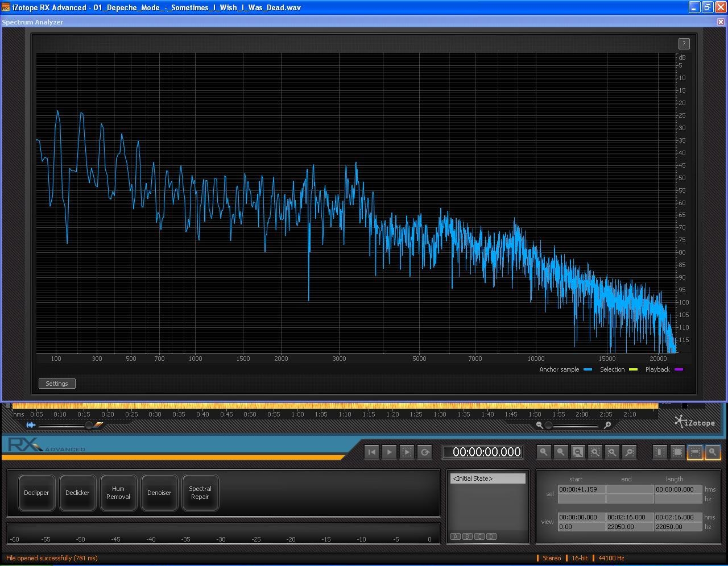This screenshot has height=566, width=728.
Task: Click view end frequency field 22050.00
Action: (630, 527)
